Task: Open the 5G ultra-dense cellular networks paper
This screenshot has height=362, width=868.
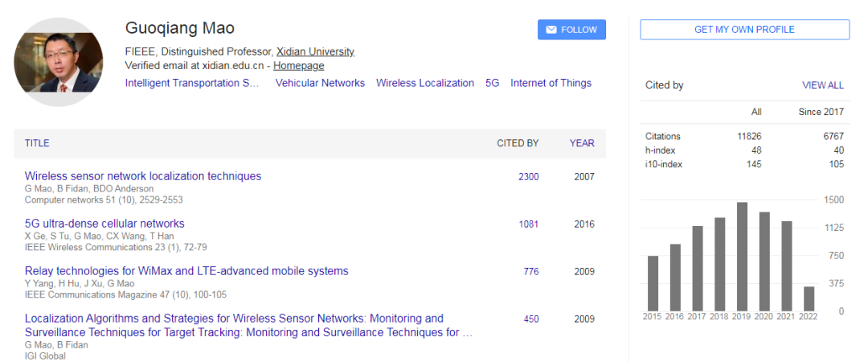Action: tap(104, 224)
